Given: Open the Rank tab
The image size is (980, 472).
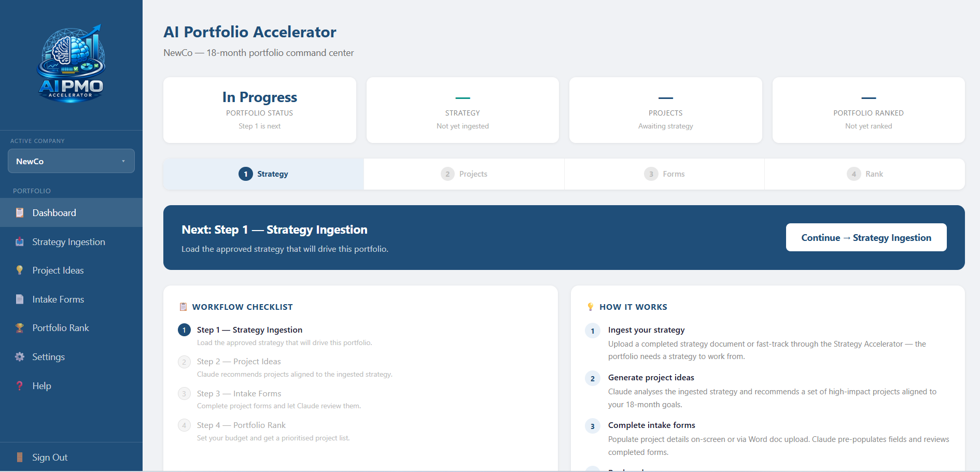Looking at the screenshot, I should click(x=865, y=174).
